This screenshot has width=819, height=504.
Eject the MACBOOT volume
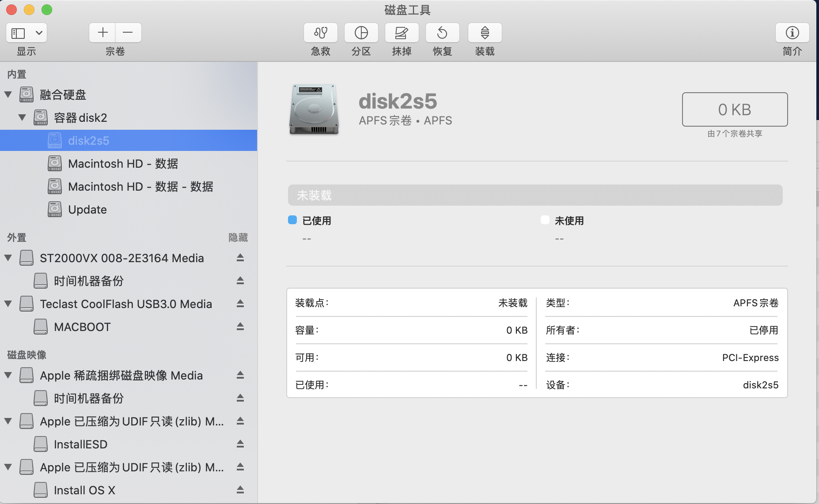240,327
